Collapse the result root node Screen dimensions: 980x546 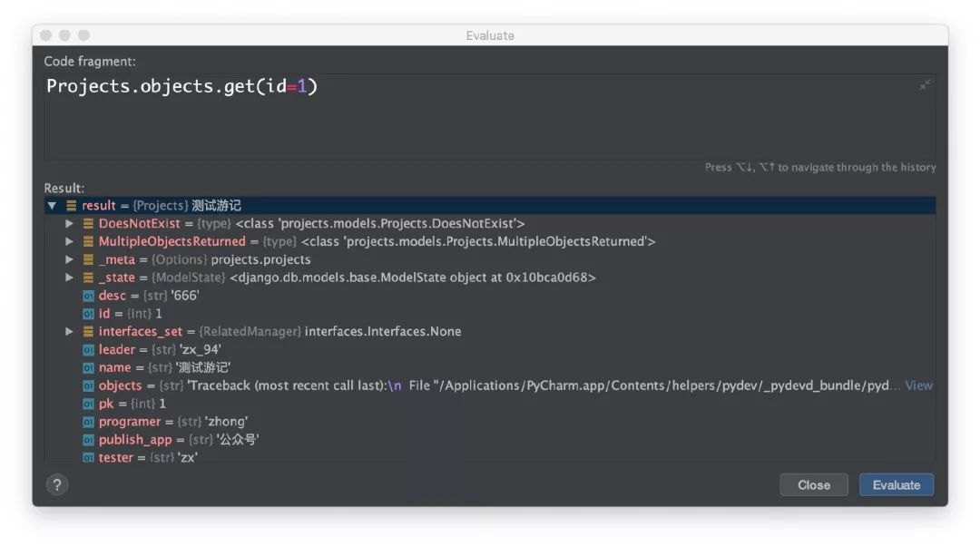point(53,206)
